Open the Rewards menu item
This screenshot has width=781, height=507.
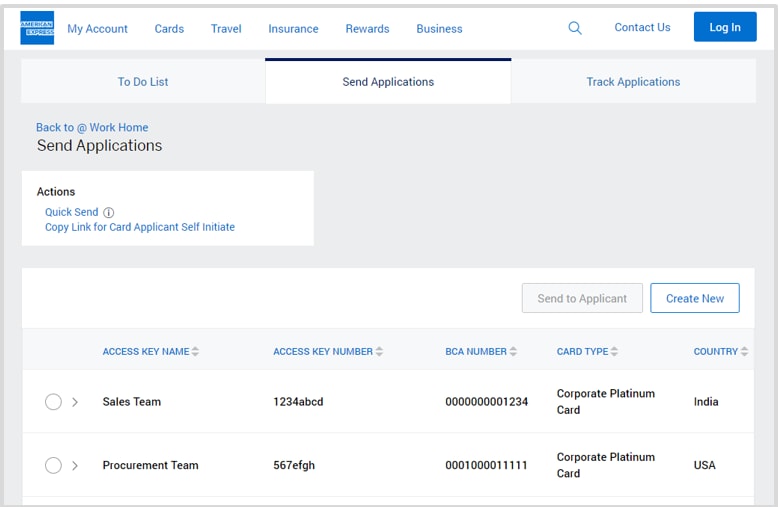(367, 29)
